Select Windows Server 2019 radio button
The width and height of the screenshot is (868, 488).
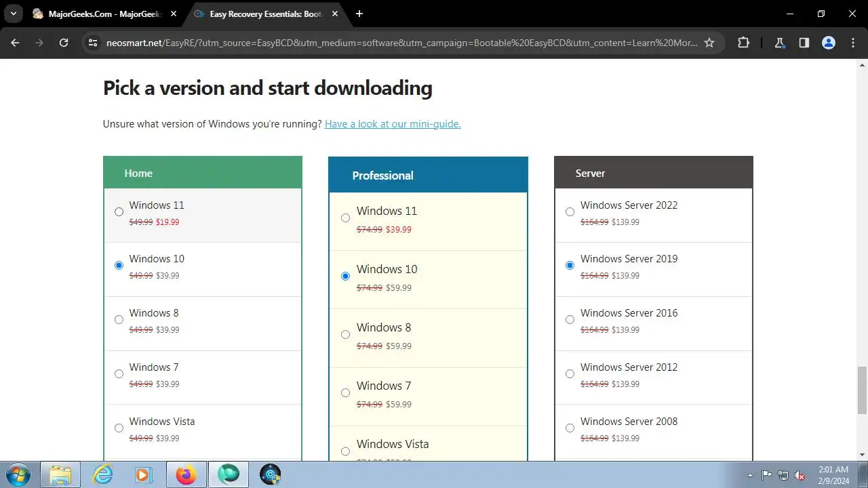point(570,265)
